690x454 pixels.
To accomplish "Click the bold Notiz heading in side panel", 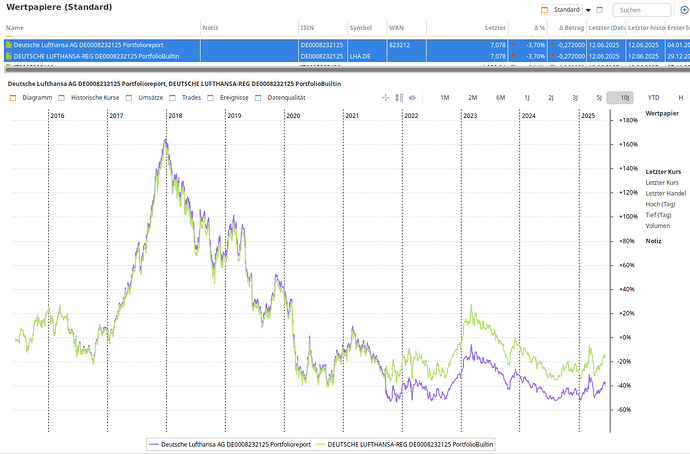I will click(x=653, y=241).
